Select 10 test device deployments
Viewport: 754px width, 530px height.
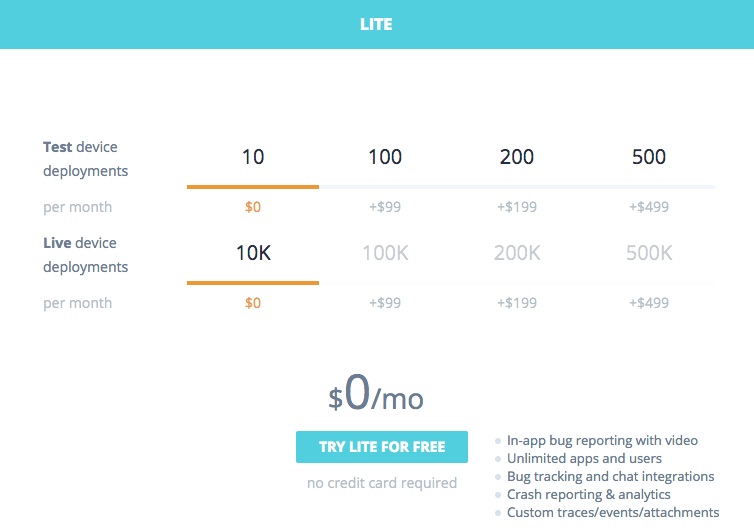click(x=253, y=157)
